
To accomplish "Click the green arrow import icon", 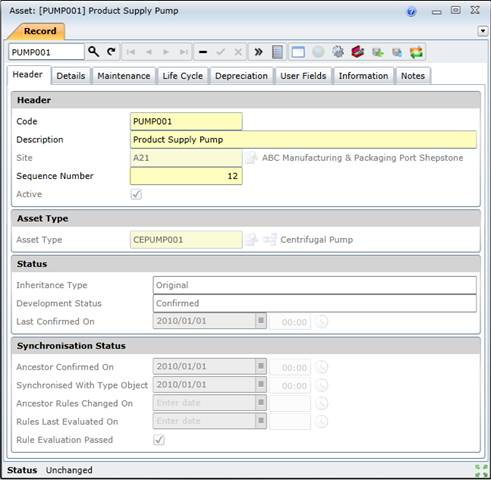I will [378, 52].
